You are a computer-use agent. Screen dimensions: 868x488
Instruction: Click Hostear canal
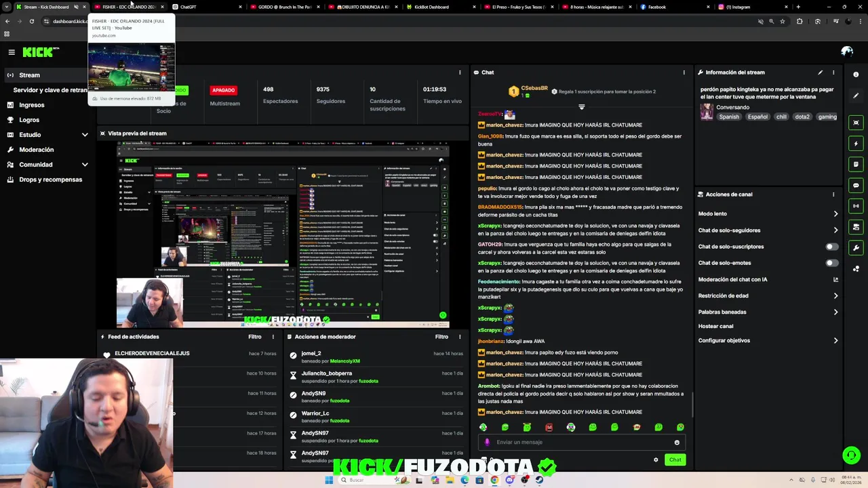click(716, 326)
